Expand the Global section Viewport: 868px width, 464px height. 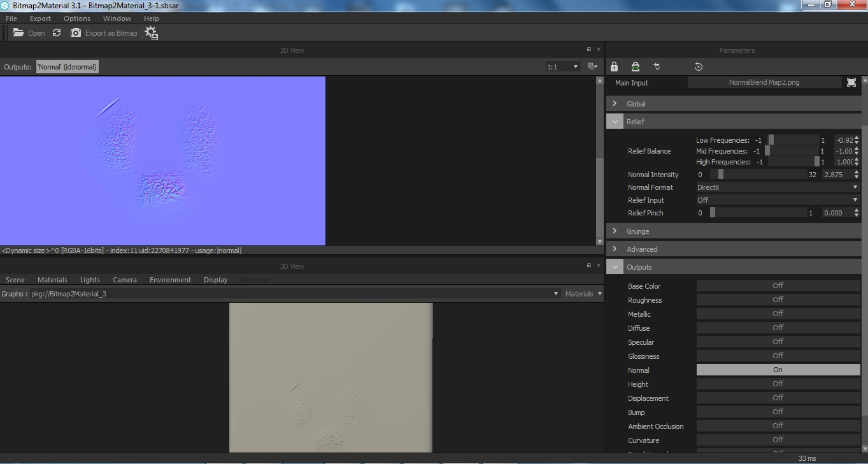tap(615, 103)
